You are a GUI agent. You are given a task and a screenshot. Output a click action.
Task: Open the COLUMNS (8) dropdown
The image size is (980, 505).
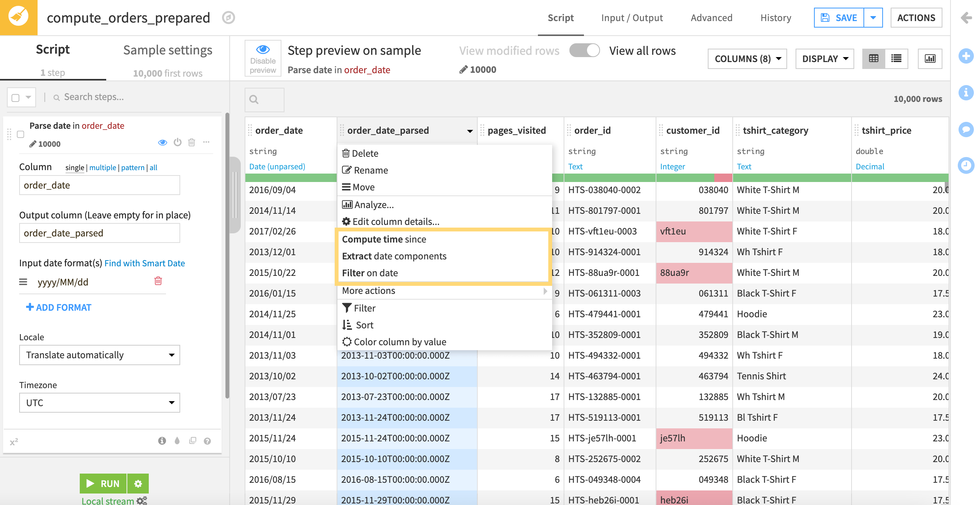tap(747, 59)
